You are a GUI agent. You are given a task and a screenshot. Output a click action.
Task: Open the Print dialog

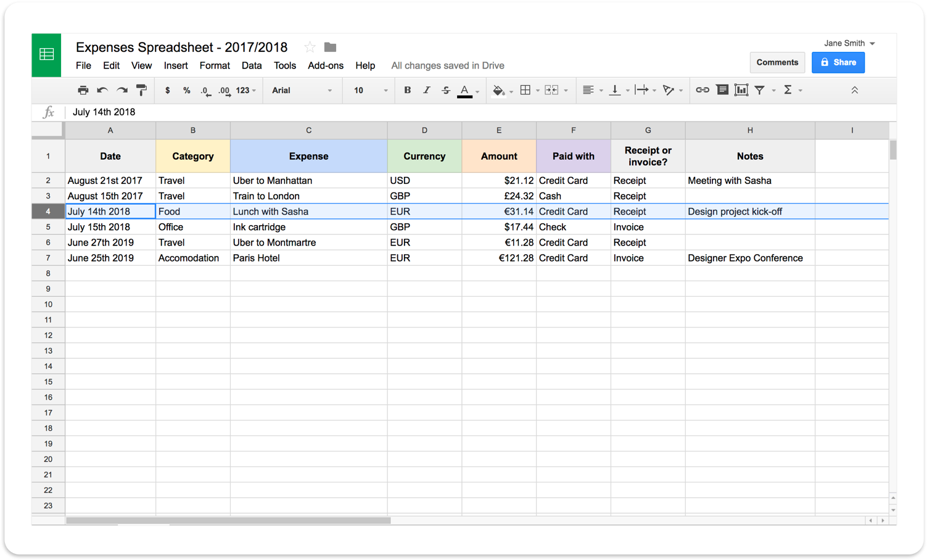83,90
